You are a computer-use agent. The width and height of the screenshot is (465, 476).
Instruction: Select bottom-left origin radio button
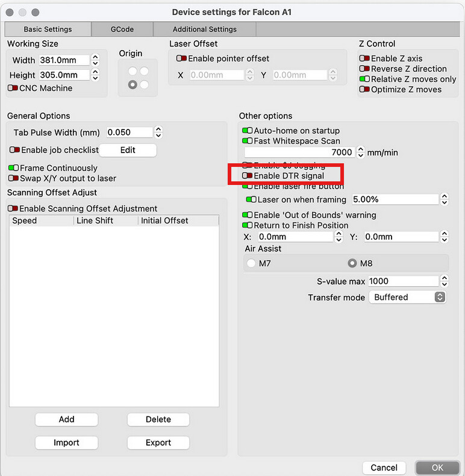coord(133,84)
